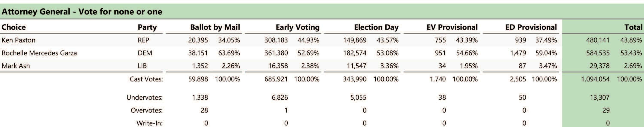Click the Early Voting column header
Viewport: 644px width, 127px height.
click(297, 27)
